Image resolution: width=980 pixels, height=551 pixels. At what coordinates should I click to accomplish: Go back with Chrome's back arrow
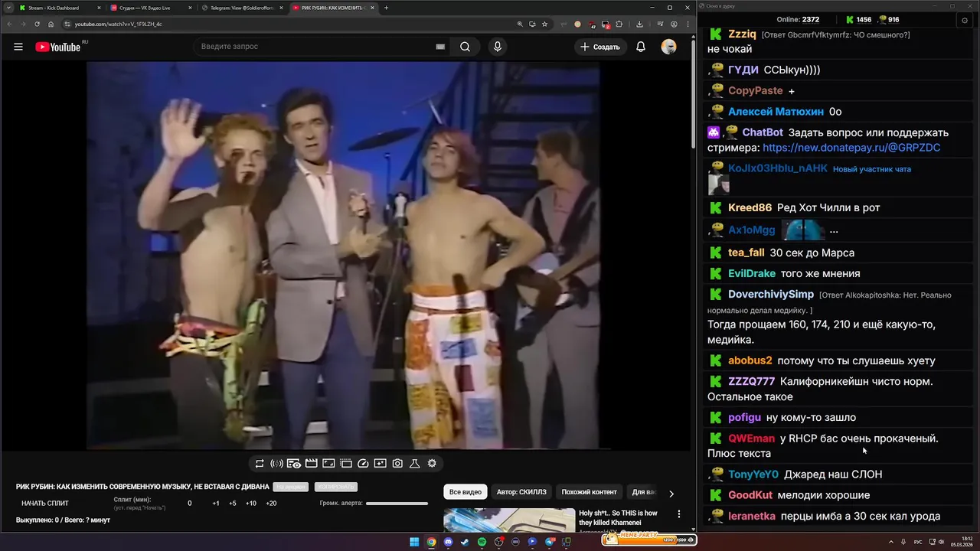(10, 24)
